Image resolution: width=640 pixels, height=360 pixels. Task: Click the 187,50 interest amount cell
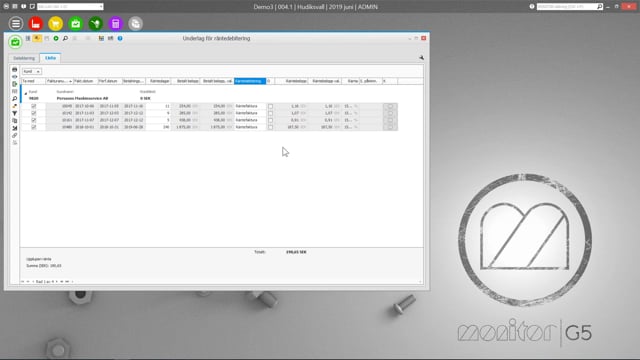point(292,127)
